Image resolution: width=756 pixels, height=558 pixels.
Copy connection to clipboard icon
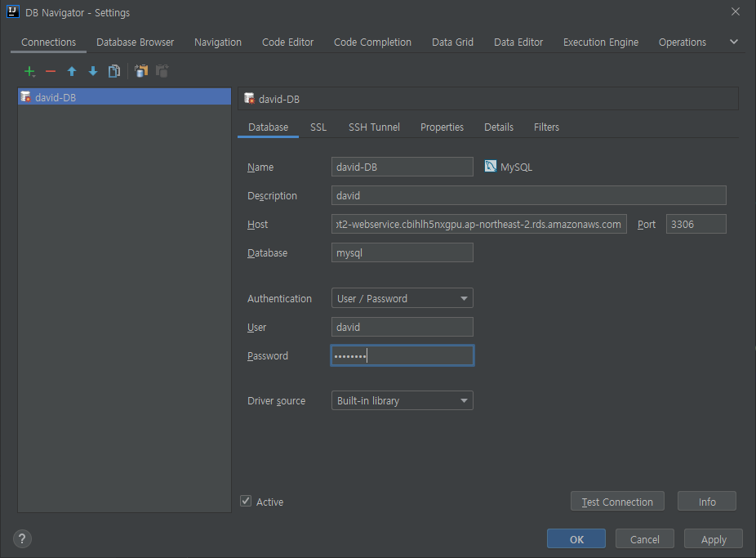pyautogui.click(x=141, y=71)
